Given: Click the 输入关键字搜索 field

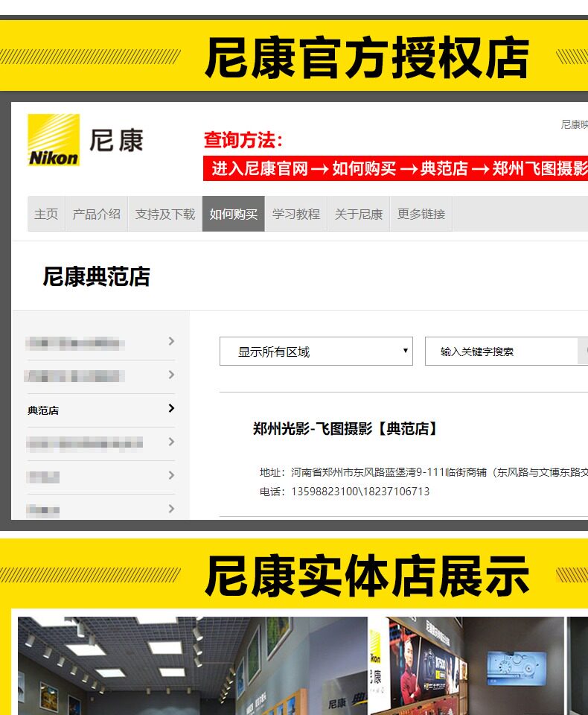Looking at the screenshot, I should coord(502,351).
